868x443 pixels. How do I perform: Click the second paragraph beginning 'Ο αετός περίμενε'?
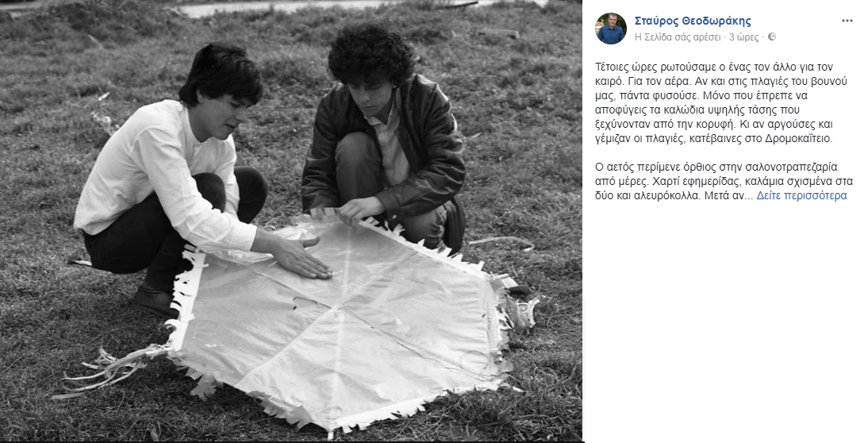click(x=724, y=181)
